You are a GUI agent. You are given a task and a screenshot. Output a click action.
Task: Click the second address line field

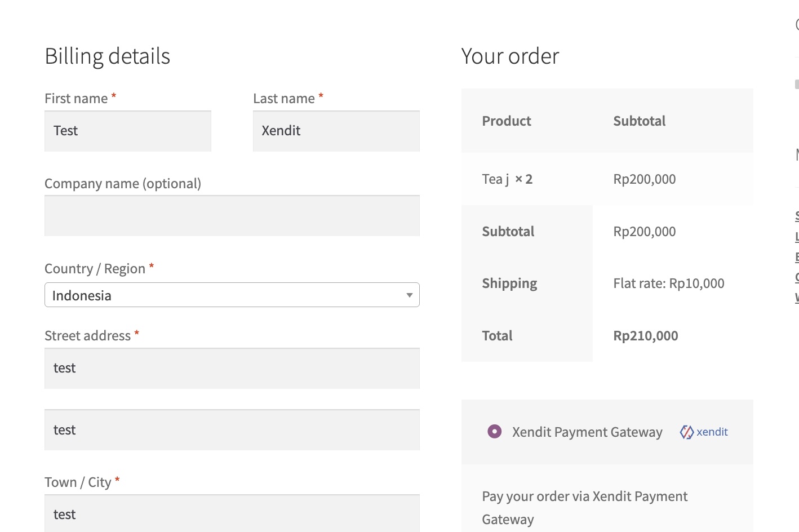click(x=231, y=429)
